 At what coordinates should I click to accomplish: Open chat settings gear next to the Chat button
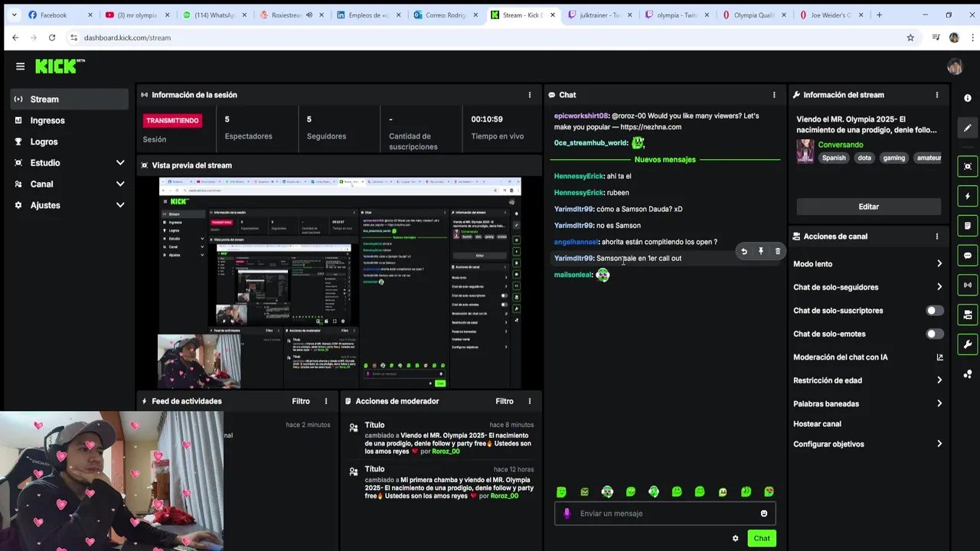pyautogui.click(x=735, y=538)
